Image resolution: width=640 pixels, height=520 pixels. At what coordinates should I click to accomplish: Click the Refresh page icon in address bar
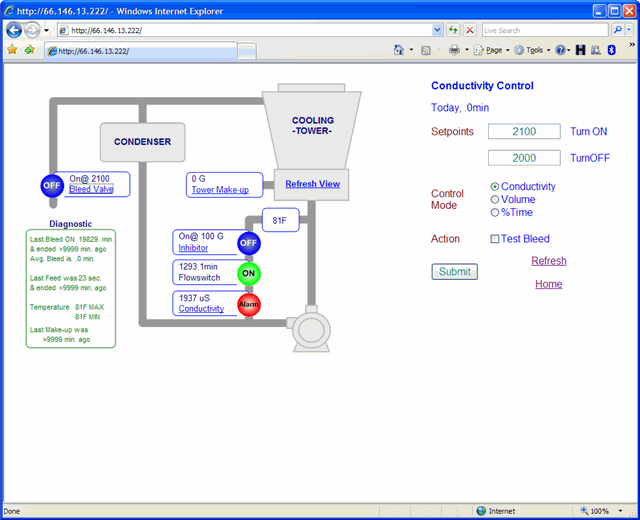click(453, 30)
